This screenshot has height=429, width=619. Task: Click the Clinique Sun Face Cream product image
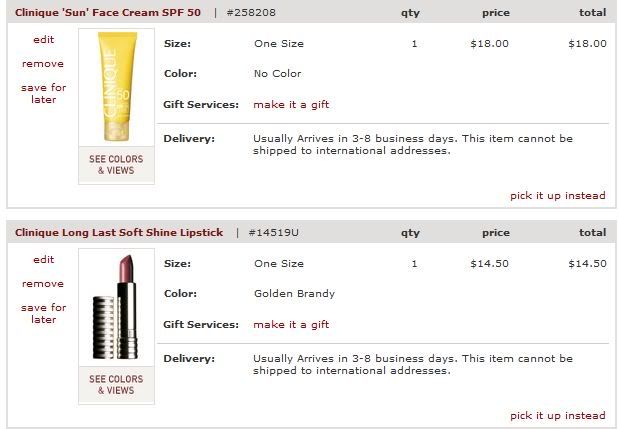(x=116, y=89)
